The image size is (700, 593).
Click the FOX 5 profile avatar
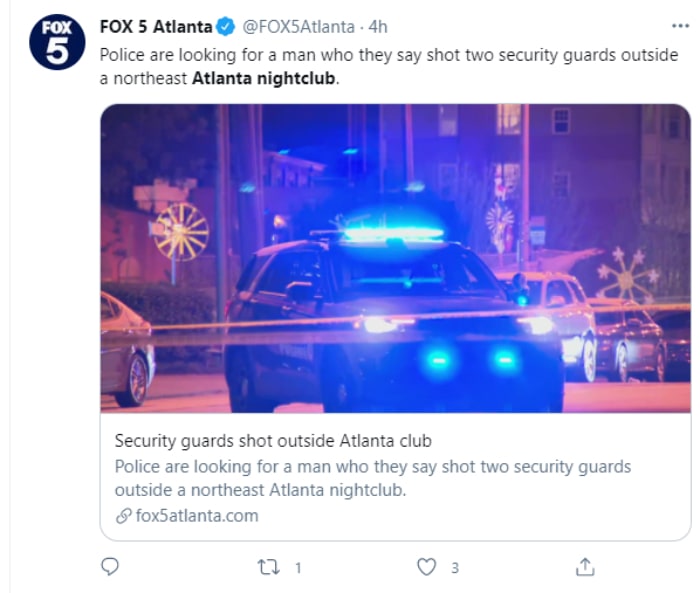click(57, 42)
